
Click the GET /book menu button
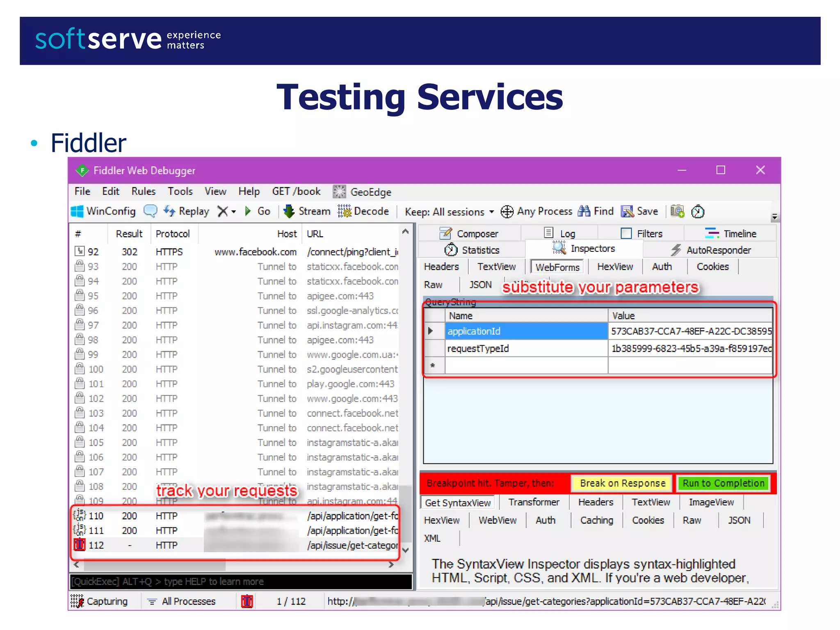(x=296, y=191)
